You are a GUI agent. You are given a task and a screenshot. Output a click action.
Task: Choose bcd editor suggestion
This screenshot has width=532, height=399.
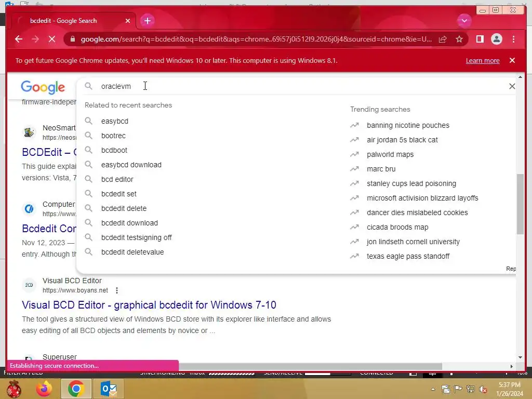pos(117,179)
